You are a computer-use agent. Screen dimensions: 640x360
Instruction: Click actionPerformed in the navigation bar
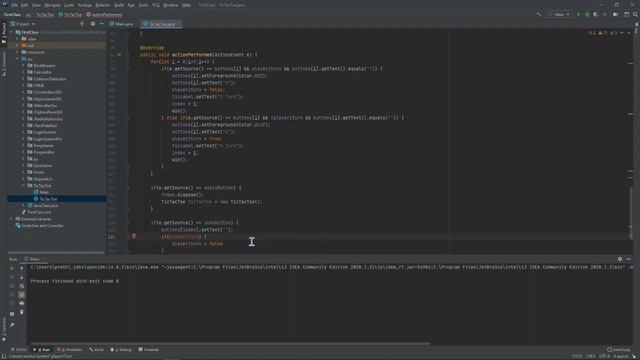pyautogui.click(x=104, y=15)
